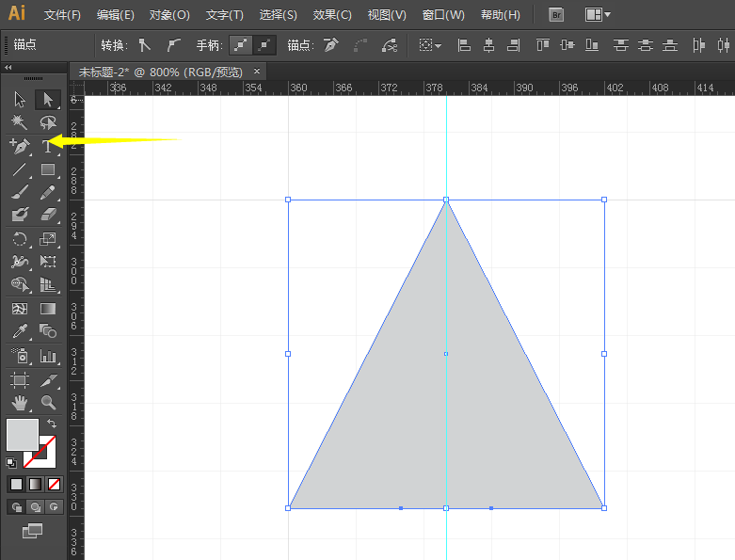Select the Eyedropper tool

point(20,331)
